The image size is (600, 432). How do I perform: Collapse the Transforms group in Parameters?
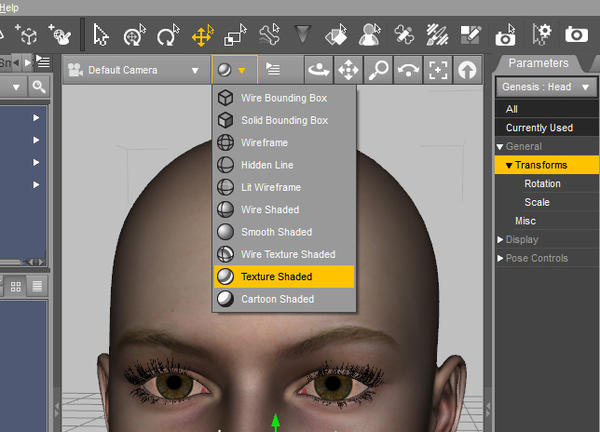click(x=510, y=165)
